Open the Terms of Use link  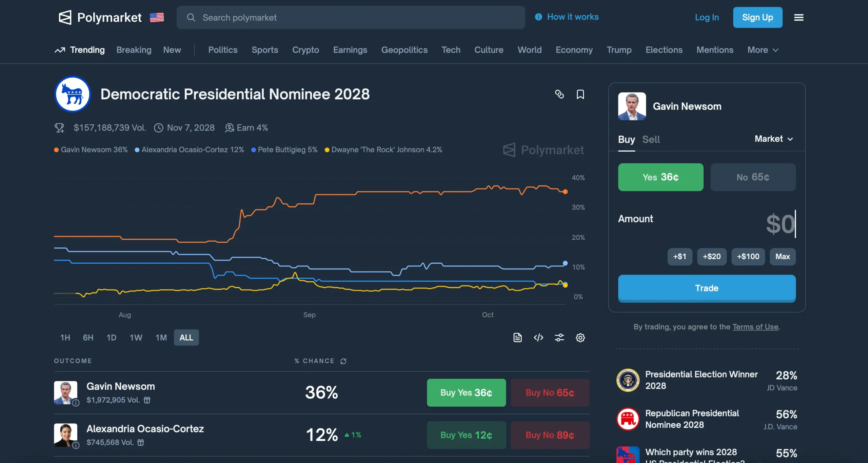[x=755, y=327]
